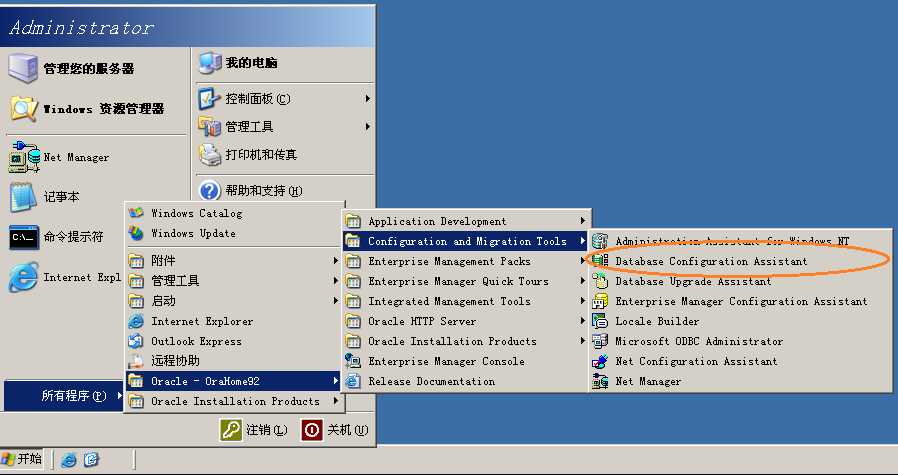Open Internet Explorer from programs list icon
The height and width of the screenshot is (475, 898).
click(x=136, y=321)
